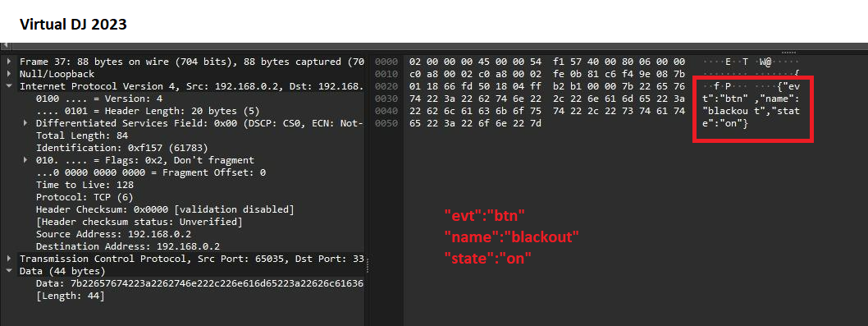The image size is (868, 326).
Task: Select the [Length: 44] row
Action: [x=70, y=296]
